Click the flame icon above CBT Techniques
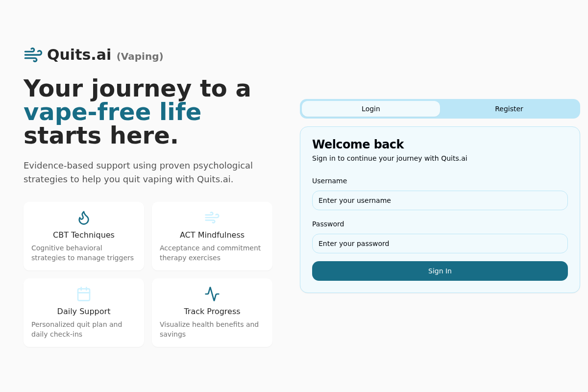Viewport: 588px width, 392px height. 84,218
